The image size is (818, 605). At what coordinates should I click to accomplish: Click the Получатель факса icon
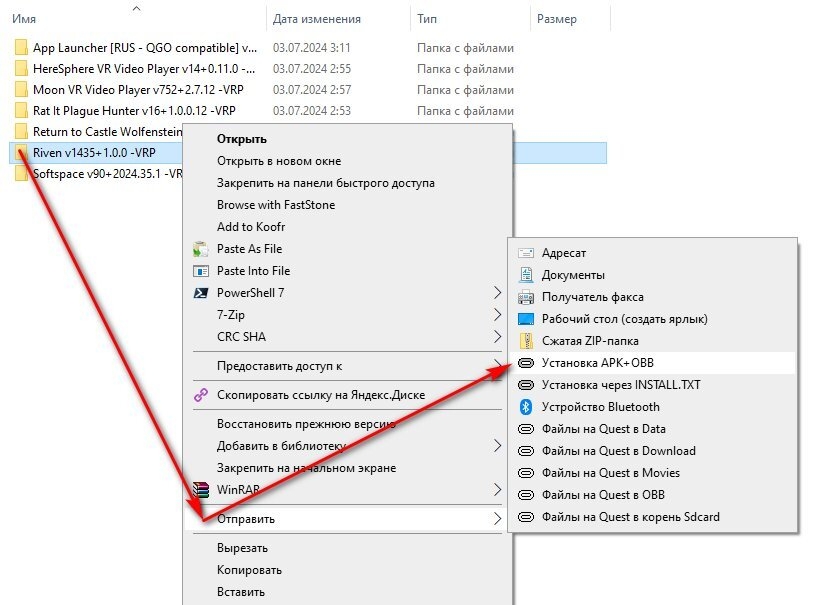point(526,297)
